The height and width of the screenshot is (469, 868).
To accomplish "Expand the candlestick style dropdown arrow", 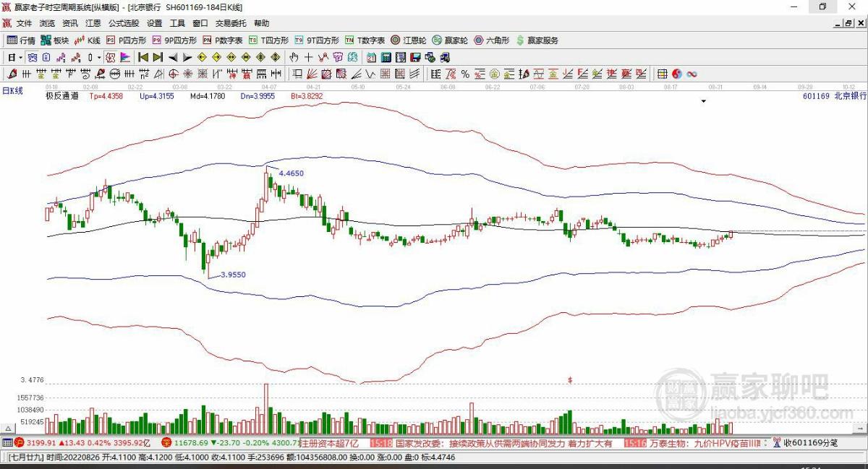I will click(x=98, y=57).
